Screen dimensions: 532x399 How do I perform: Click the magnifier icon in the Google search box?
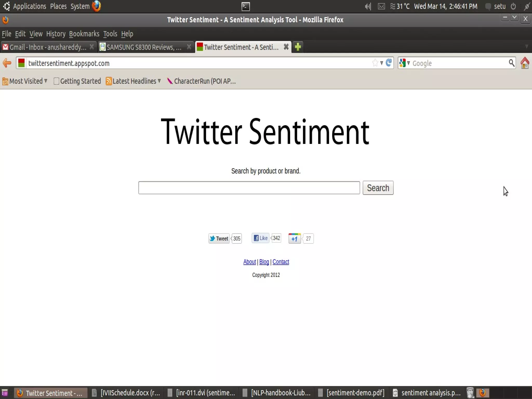pos(511,63)
